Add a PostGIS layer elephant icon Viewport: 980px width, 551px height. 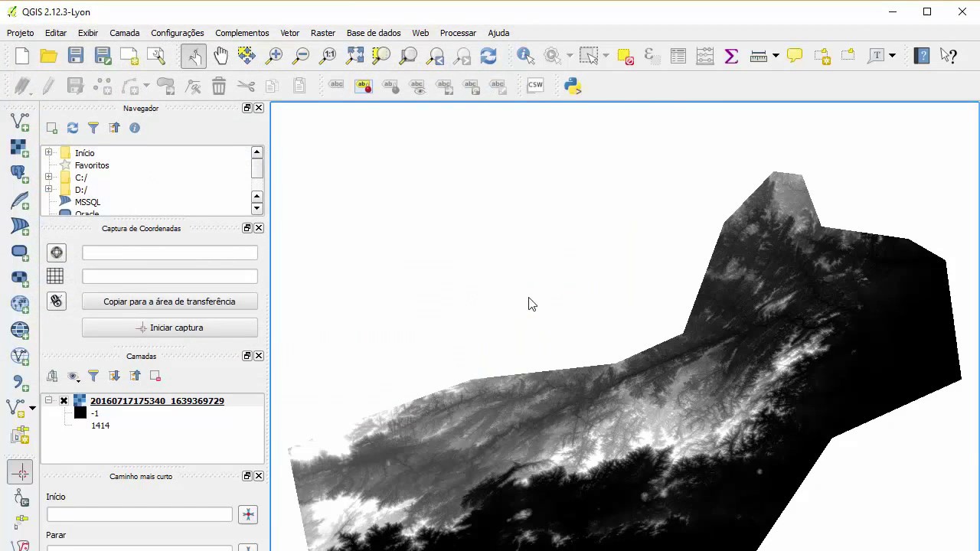[20, 174]
